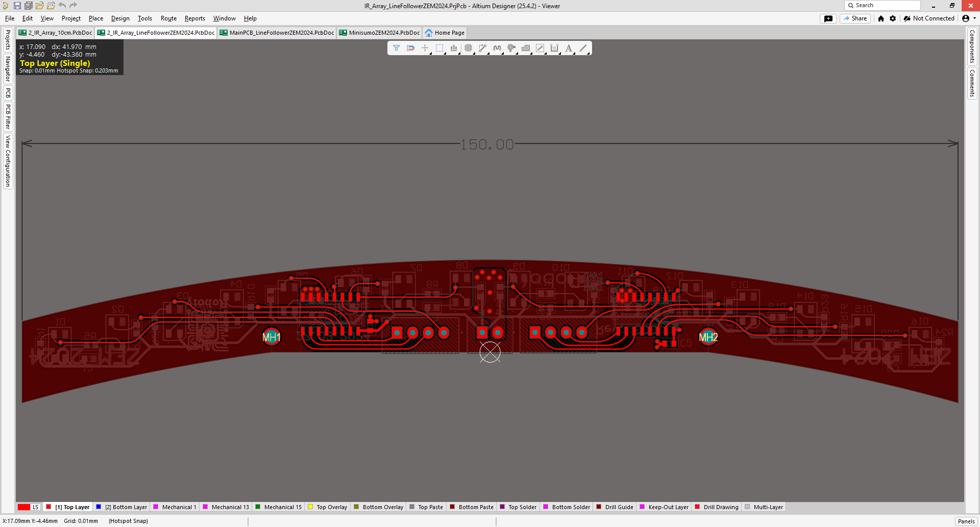Select the move objects cross-arrow tool

coord(425,48)
